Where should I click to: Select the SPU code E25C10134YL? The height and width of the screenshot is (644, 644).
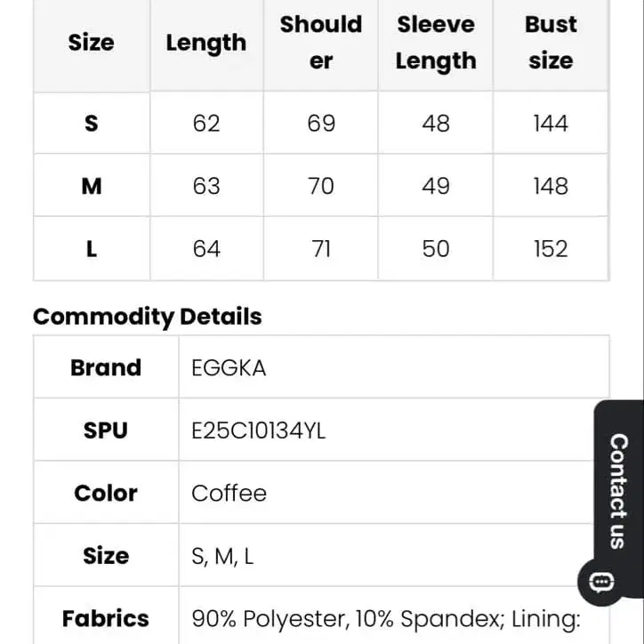pos(259,431)
